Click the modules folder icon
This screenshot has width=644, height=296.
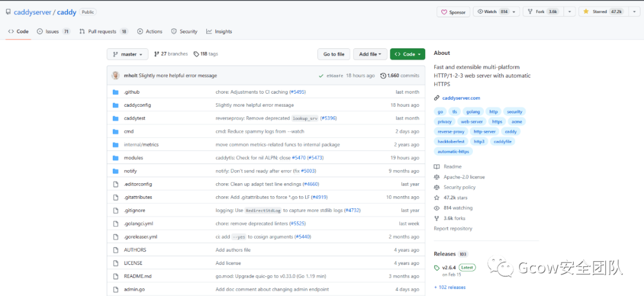(x=116, y=158)
